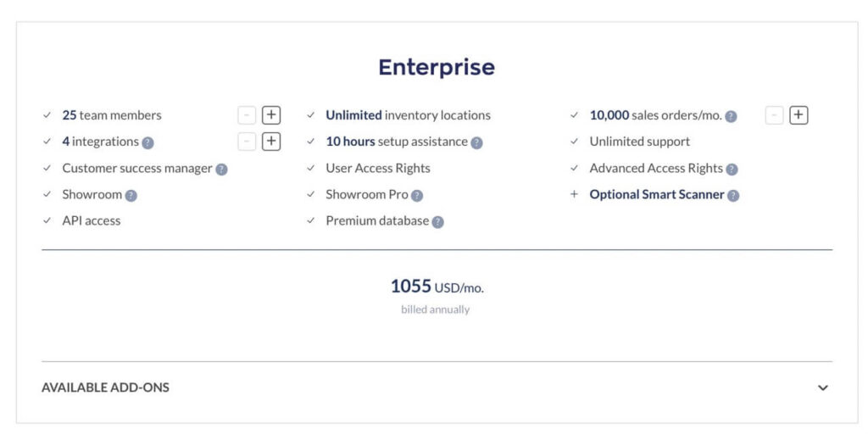Show help for Optional Smart Scanner
868x440 pixels.
click(733, 195)
